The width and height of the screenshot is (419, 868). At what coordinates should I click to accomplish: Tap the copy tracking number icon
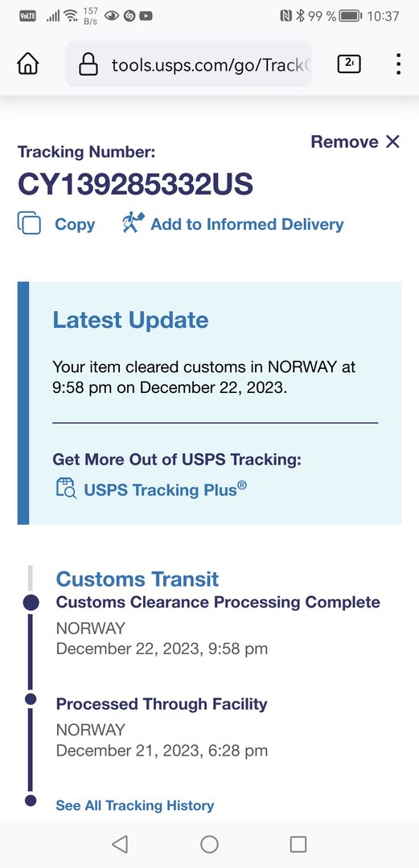tap(30, 223)
